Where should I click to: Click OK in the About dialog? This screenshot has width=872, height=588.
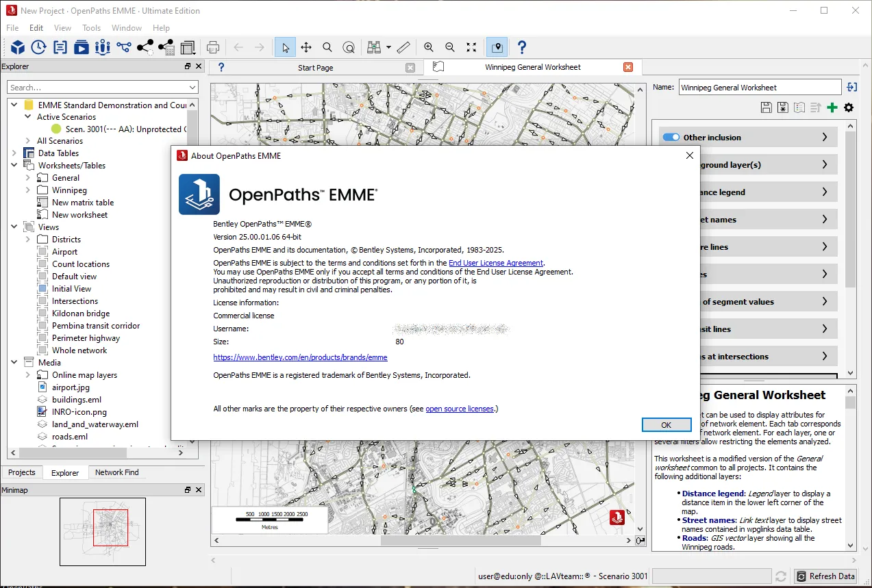pyautogui.click(x=667, y=425)
